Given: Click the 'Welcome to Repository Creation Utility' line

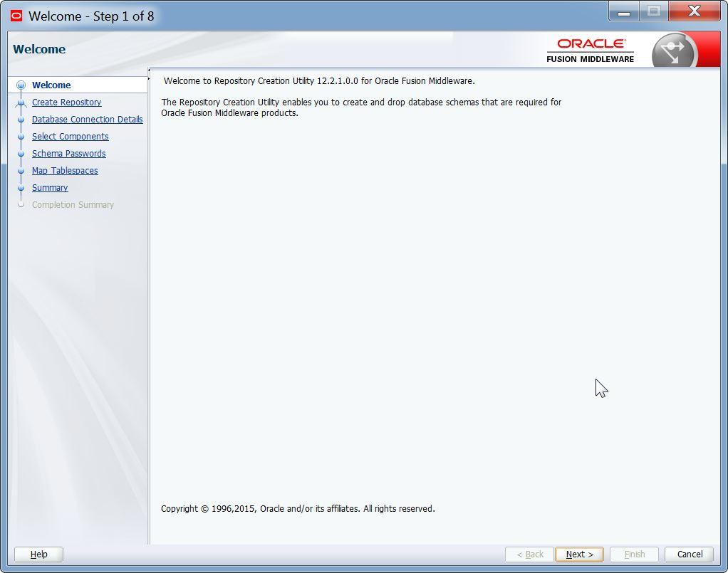Looking at the screenshot, I should point(319,80).
